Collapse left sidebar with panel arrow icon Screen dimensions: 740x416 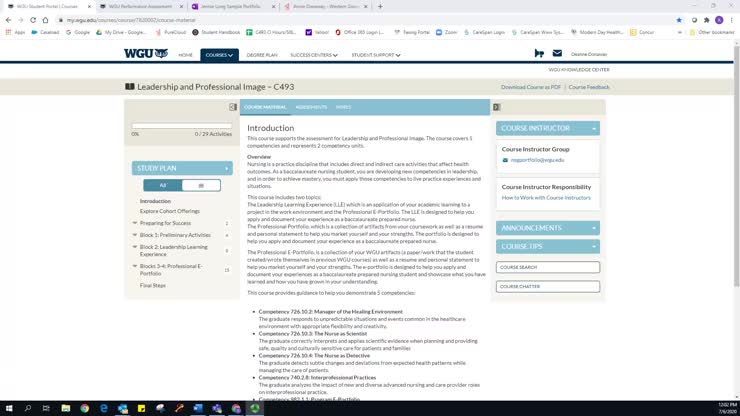233,107
